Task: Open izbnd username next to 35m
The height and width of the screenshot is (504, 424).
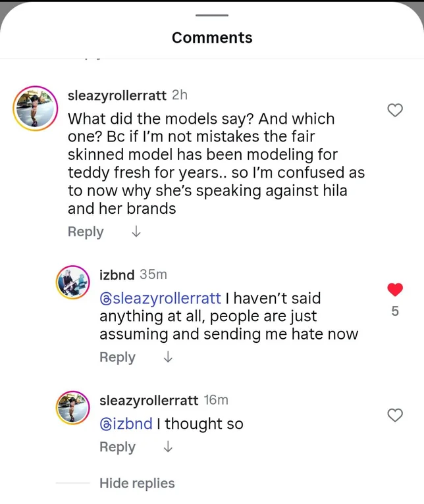Action: click(117, 275)
